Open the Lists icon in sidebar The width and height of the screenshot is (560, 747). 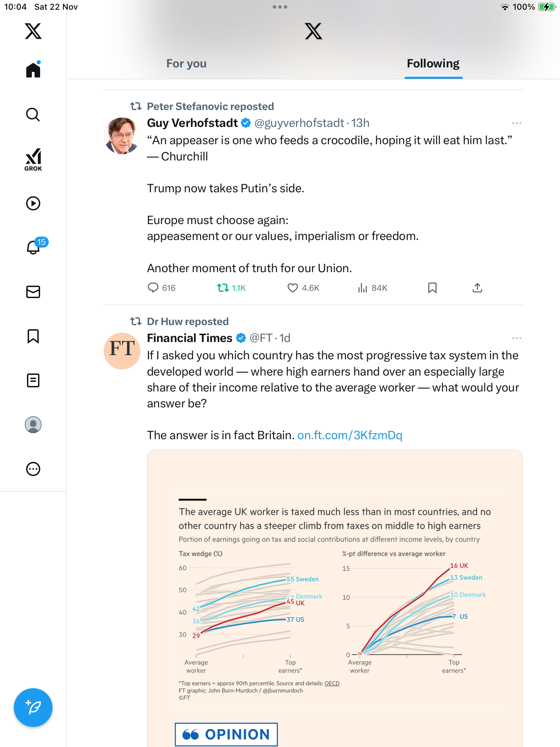click(33, 380)
